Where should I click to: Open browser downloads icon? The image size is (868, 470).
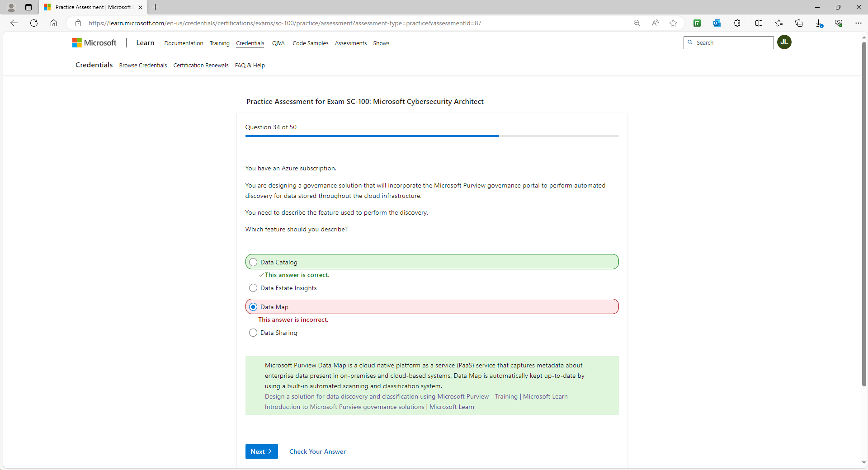(x=819, y=23)
